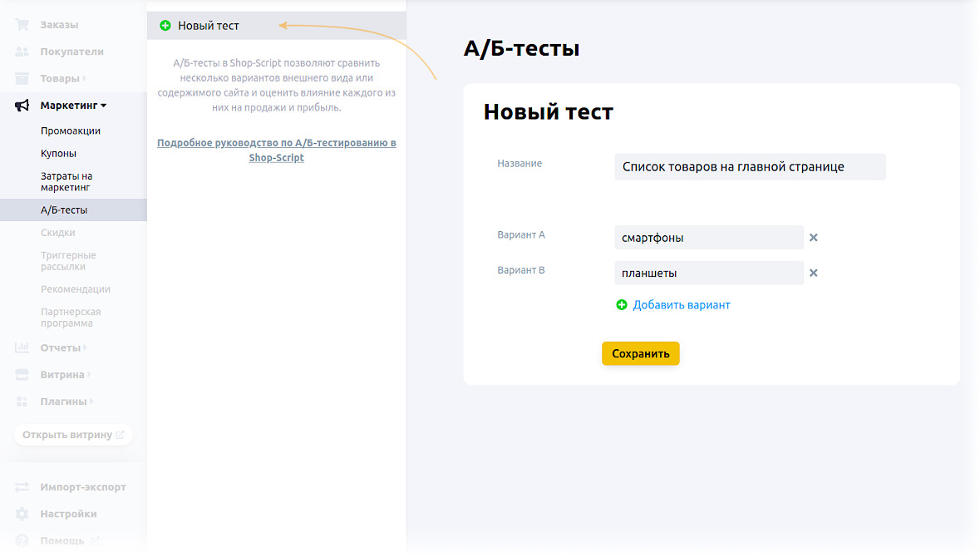Image resolution: width=980 pixels, height=557 pixels.
Task: Click the green plus icon beside Новый тест
Action: coord(165,26)
